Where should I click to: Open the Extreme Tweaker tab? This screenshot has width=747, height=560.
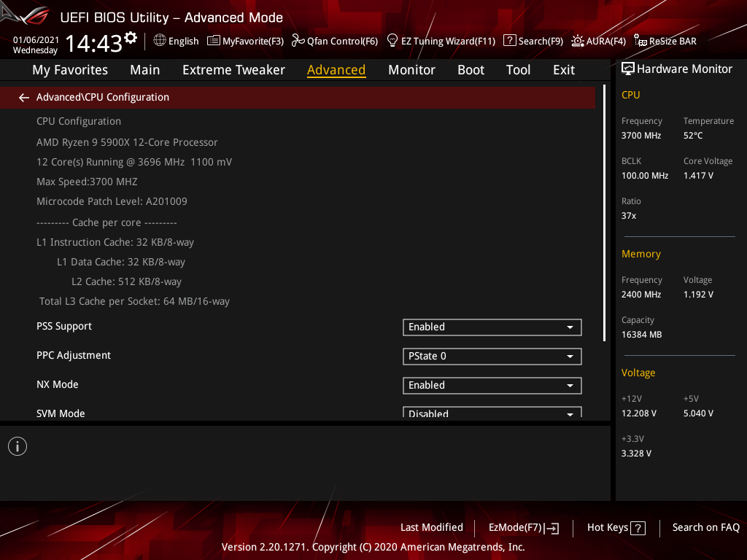pos(233,70)
